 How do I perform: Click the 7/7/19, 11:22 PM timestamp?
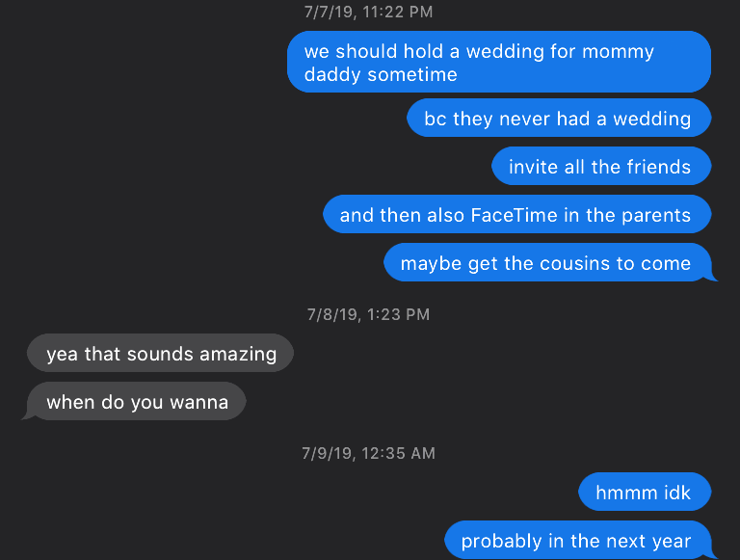[x=368, y=13]
